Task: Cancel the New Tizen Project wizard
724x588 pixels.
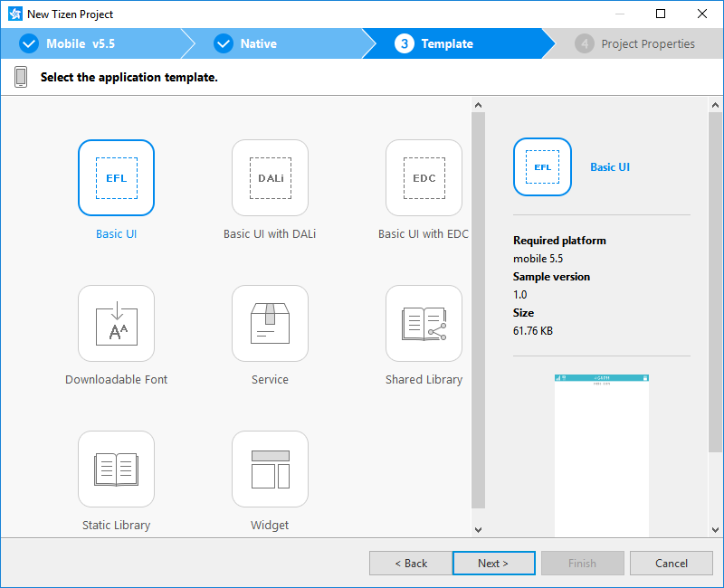Action: [672, 563]
